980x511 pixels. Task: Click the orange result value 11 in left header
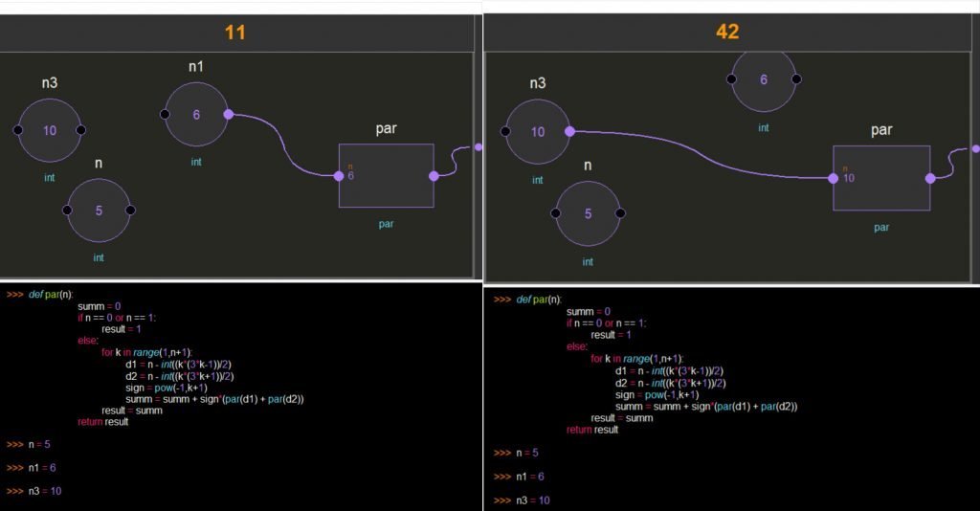pos(235,32)
